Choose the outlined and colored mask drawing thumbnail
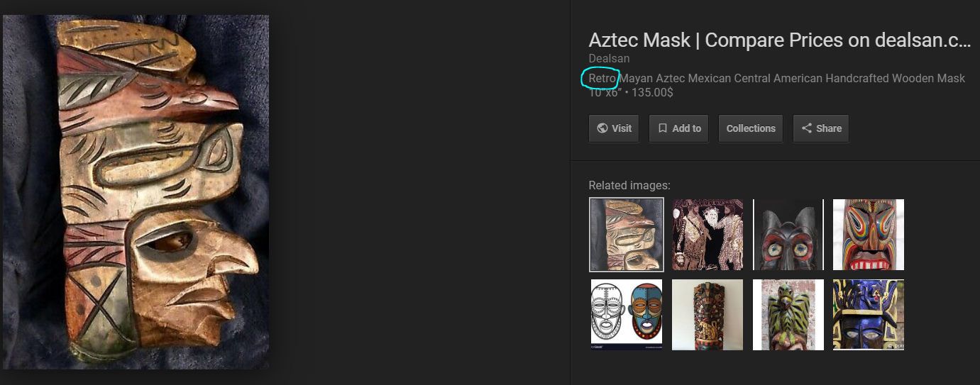980x385 pixels. click(627, 315)
